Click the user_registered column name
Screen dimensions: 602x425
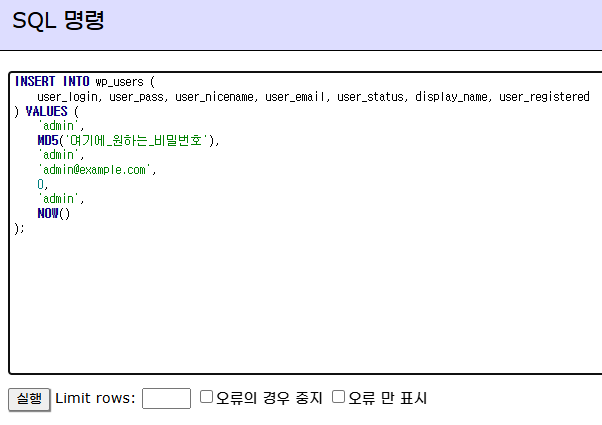544,96
